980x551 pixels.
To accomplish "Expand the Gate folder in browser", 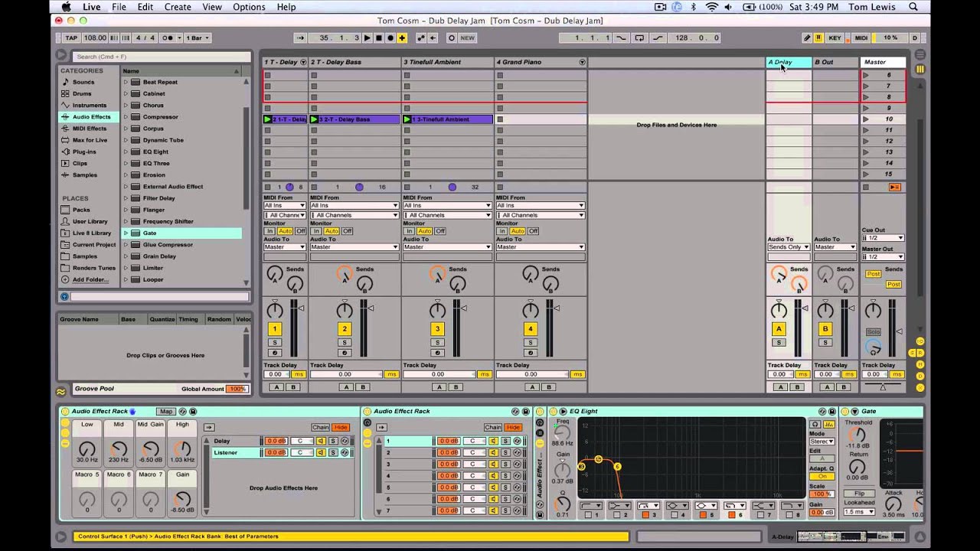I will (x=126, y=233).
